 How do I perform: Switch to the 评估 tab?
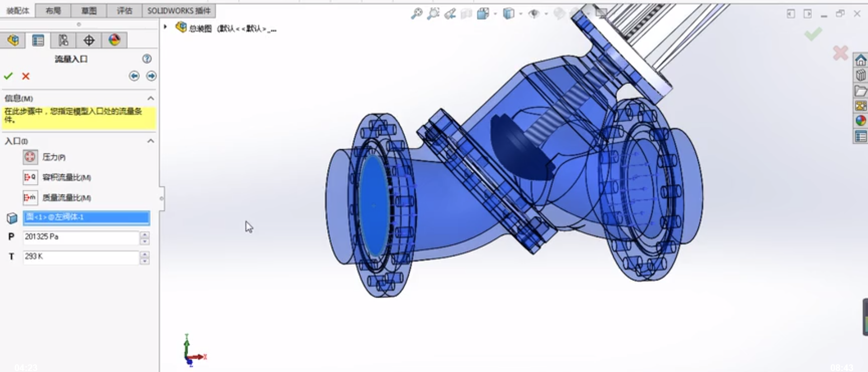click(124, 10)
